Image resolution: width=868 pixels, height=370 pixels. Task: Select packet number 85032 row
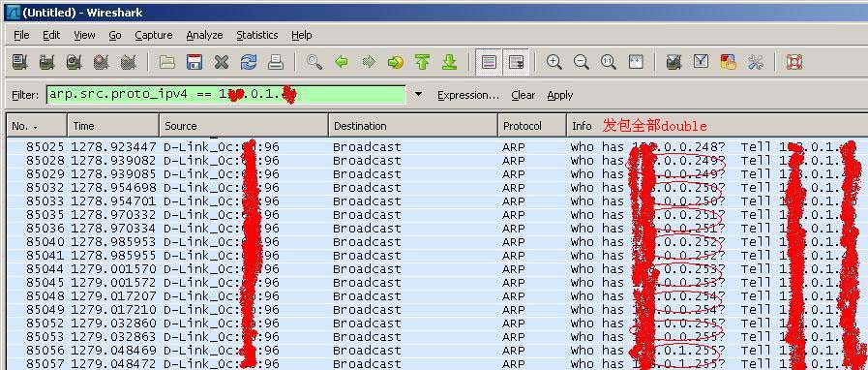pos(437,188)
